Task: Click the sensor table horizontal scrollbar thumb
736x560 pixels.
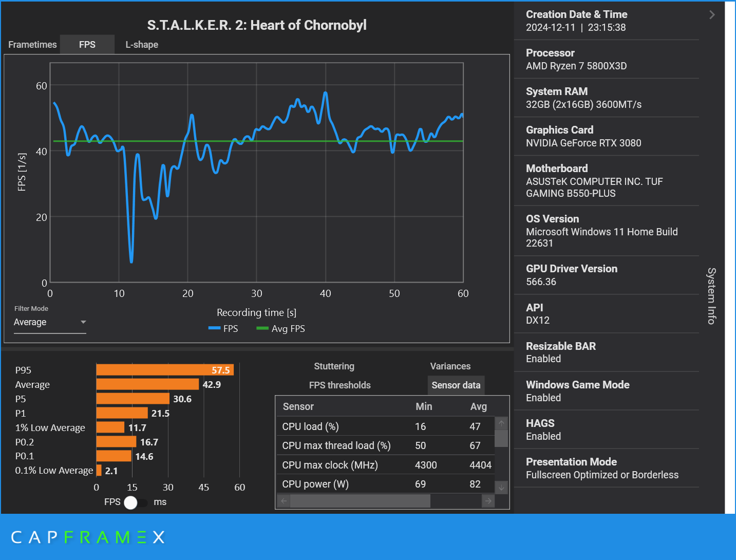Action: (360, 501)
